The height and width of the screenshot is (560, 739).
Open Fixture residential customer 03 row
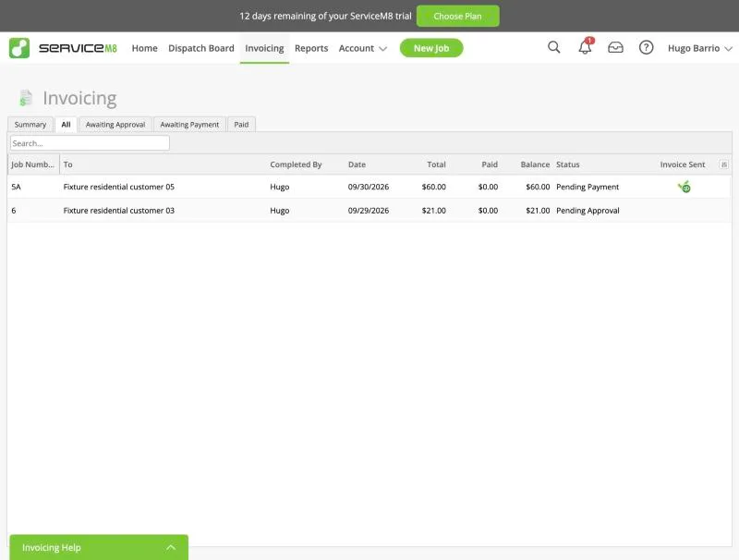click(x=369, y=211)
